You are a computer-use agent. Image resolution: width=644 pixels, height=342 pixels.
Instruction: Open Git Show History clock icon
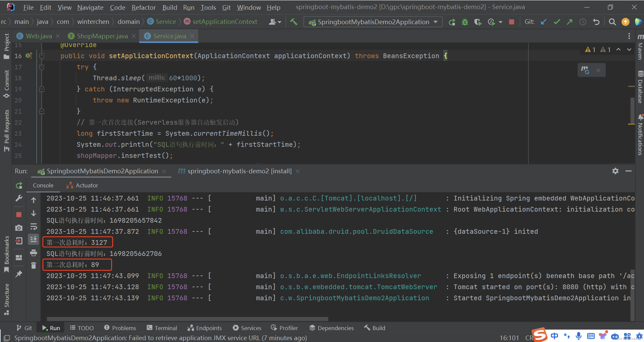(583, 22)
